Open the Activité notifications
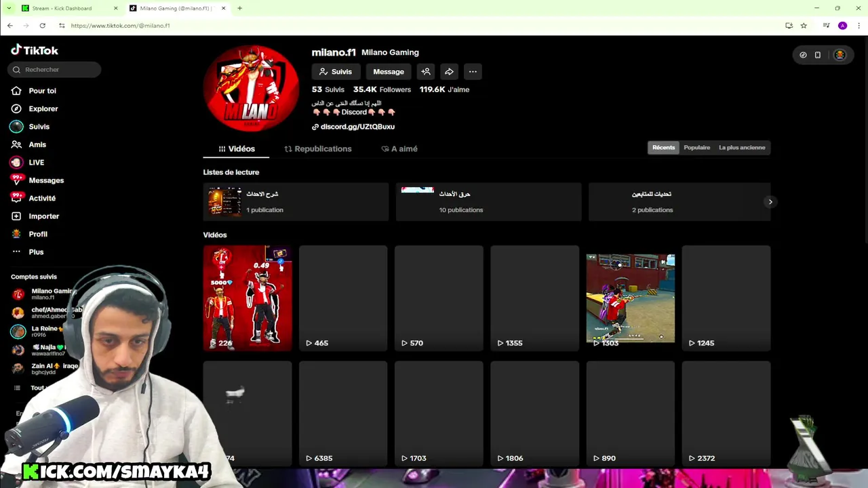Image resolution: width=868 pixels, height=488 pixels. click(34, 198)
